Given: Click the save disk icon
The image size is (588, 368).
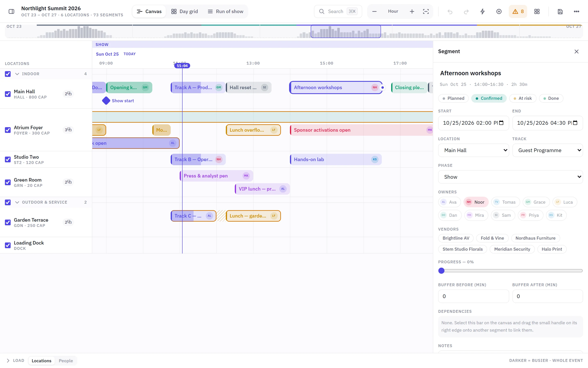Looking at the screenshot, I should click(560, 11).
